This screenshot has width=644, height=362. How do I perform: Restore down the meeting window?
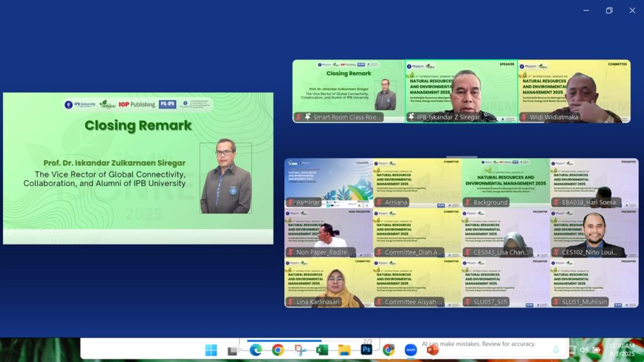(x=609, y=10)
